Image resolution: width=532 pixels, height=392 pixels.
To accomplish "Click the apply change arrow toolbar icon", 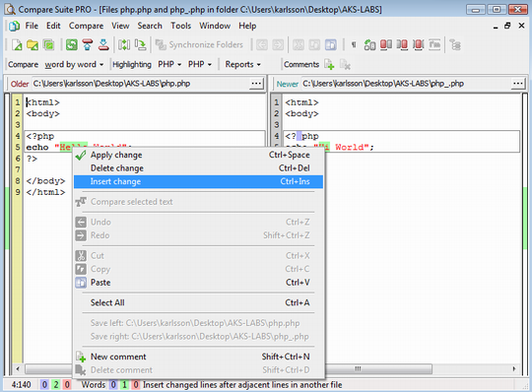I will [x=141, y=44].
